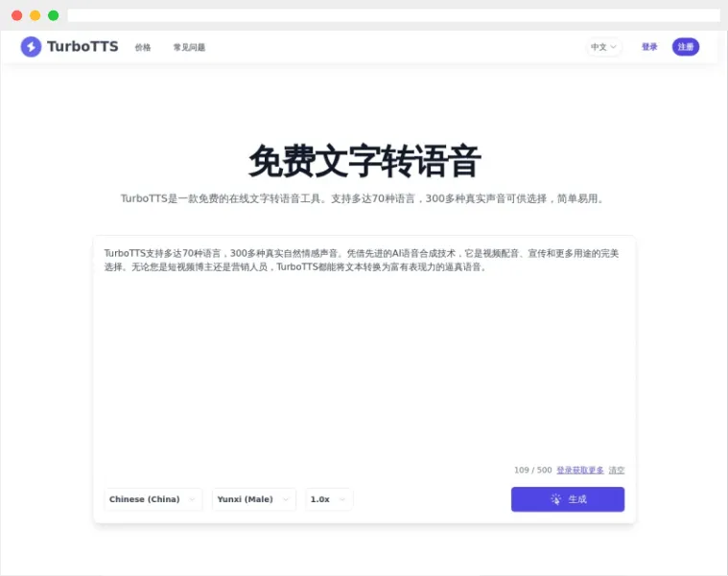Screen dimensions: 728x576
Task: Click the 注册 sign-up button
Action: coord(686,47)
